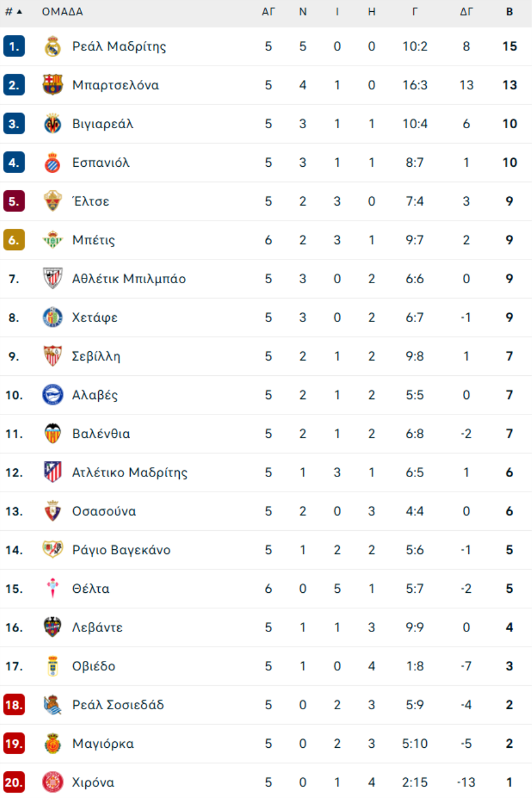The width and height of the screenshot is (532, 798).
Task: Click the Girona crest icon
Action: click(53, 782)
